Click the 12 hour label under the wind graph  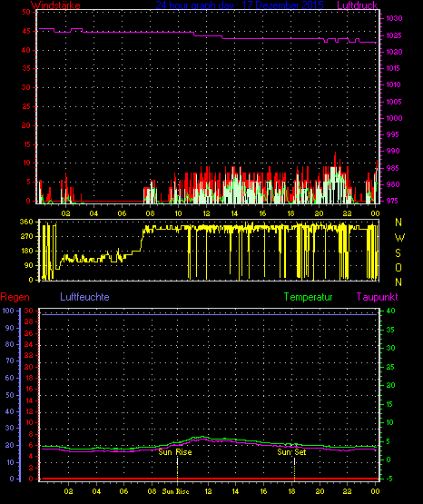[x=206, y=213]
